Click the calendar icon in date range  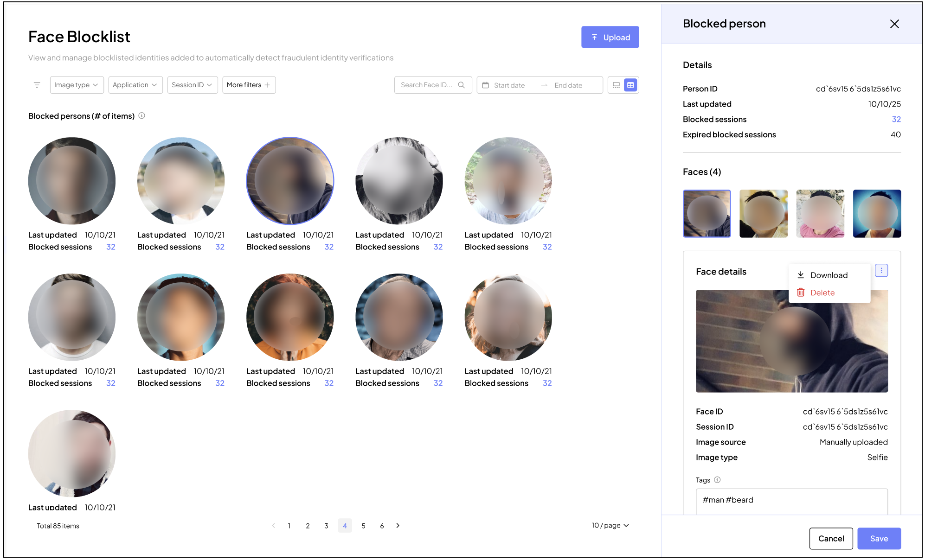pyautogui.click(x=485, y=85)
